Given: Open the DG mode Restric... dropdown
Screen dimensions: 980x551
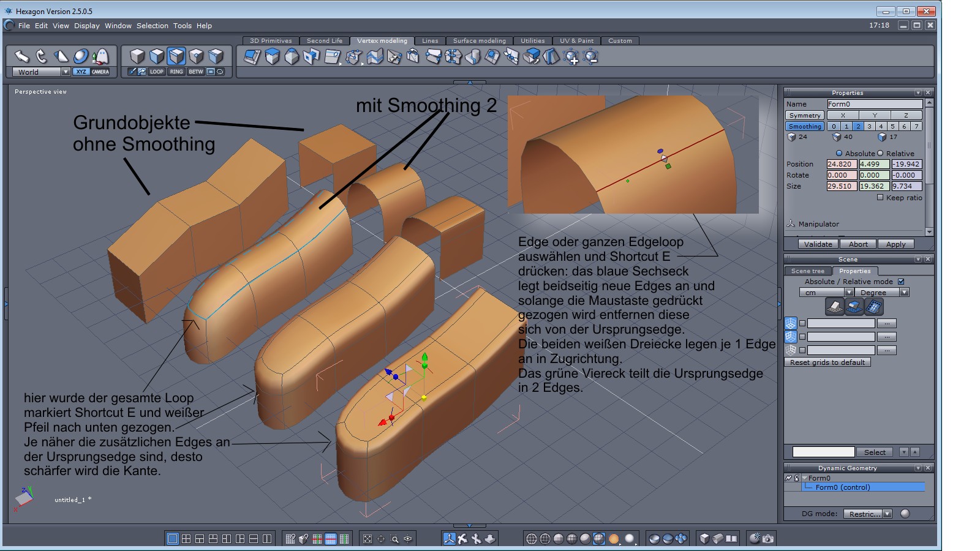Looking at the screenshot, I should click(867, 514).
